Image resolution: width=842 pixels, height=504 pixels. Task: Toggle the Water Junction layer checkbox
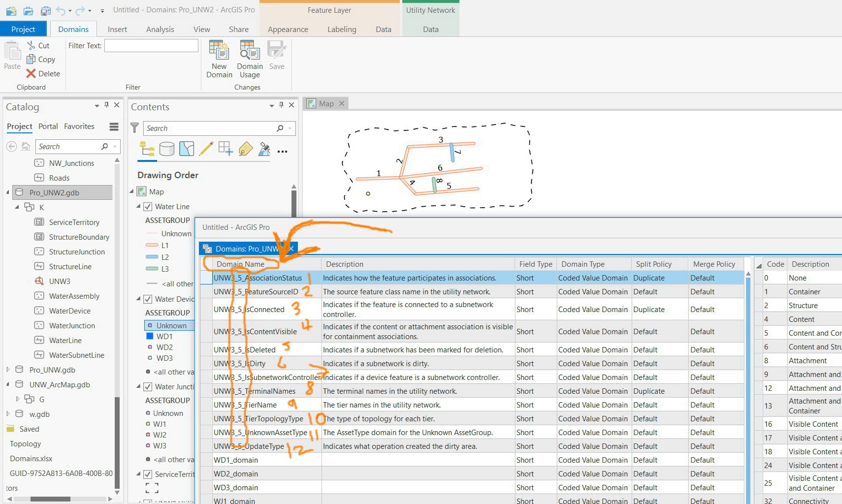click(x=148, y=387)
